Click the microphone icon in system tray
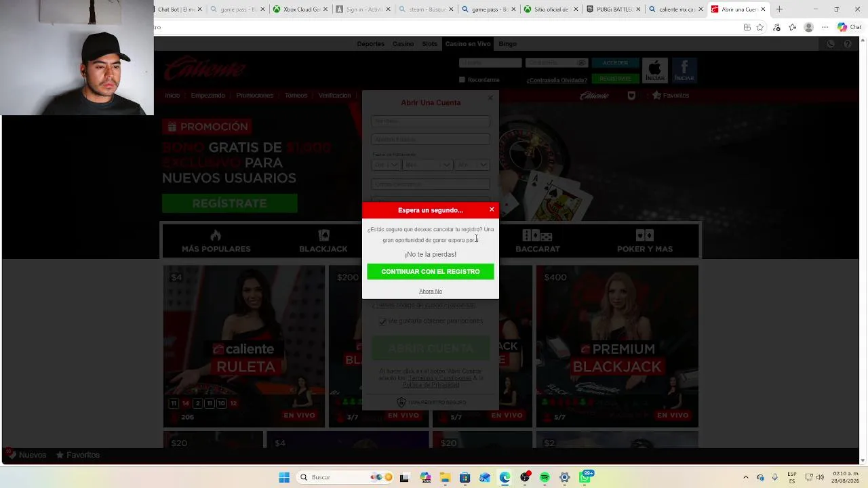Image resolution: width=868 pixels, height=488 pixels. click(x=775, y=478)
